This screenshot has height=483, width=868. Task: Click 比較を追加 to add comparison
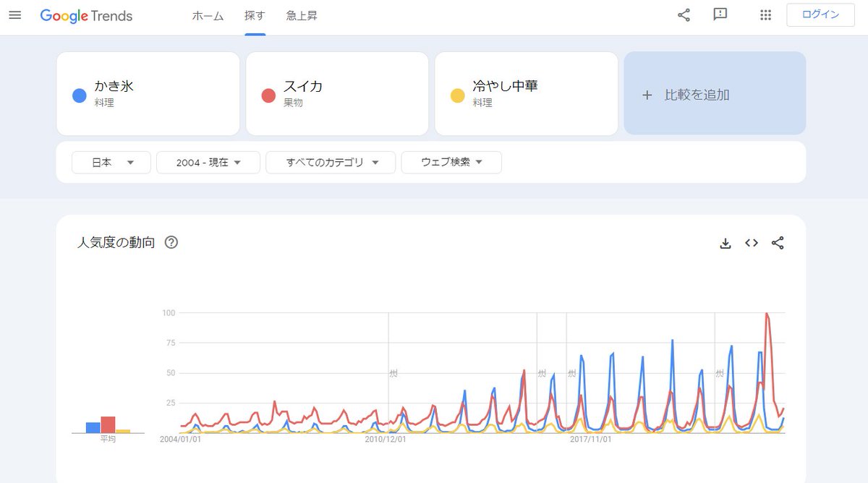click(x=715, y=94)
